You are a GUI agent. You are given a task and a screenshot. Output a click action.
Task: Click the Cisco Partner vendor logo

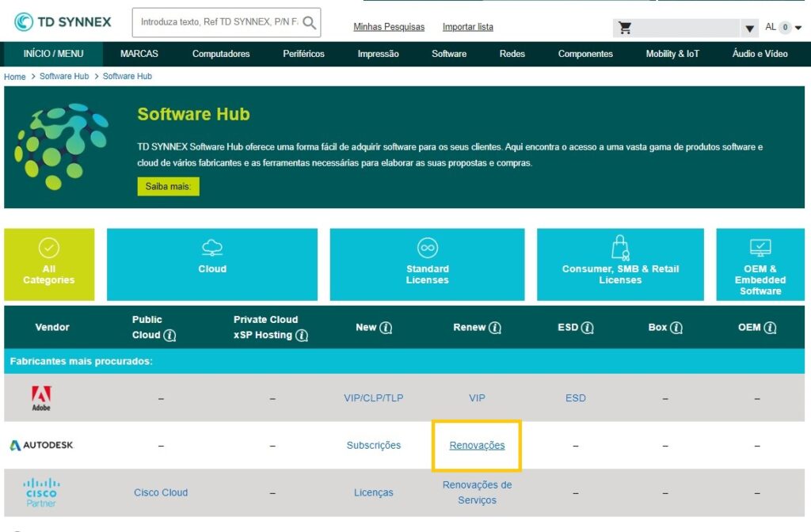tap(41, 492)
